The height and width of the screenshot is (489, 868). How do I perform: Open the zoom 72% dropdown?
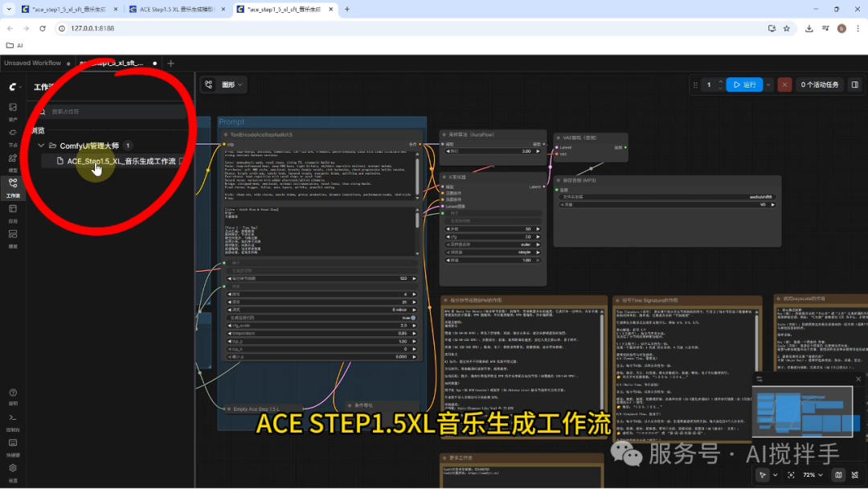coord(813,475)
